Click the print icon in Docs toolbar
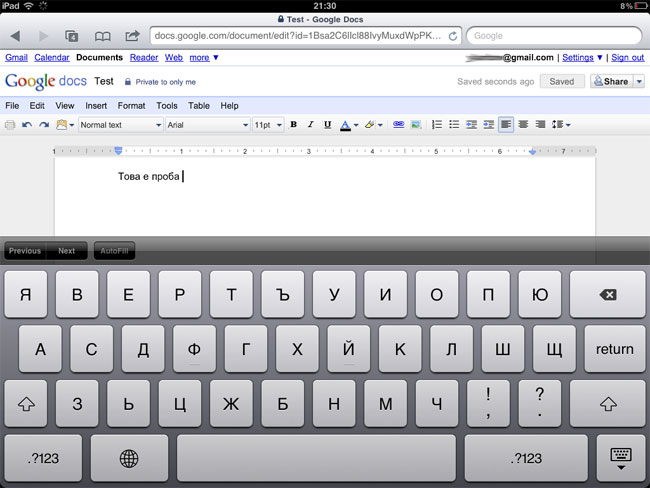 [10, 124]
